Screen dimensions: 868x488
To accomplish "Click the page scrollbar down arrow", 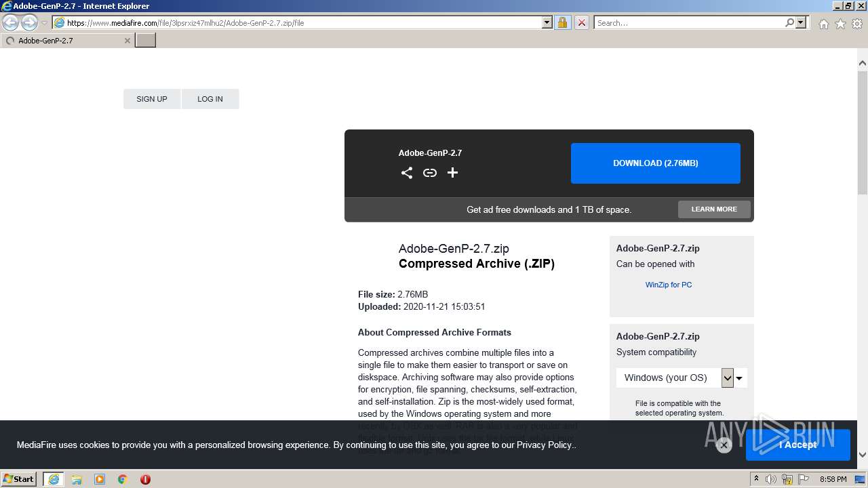I will pos(863,455).
